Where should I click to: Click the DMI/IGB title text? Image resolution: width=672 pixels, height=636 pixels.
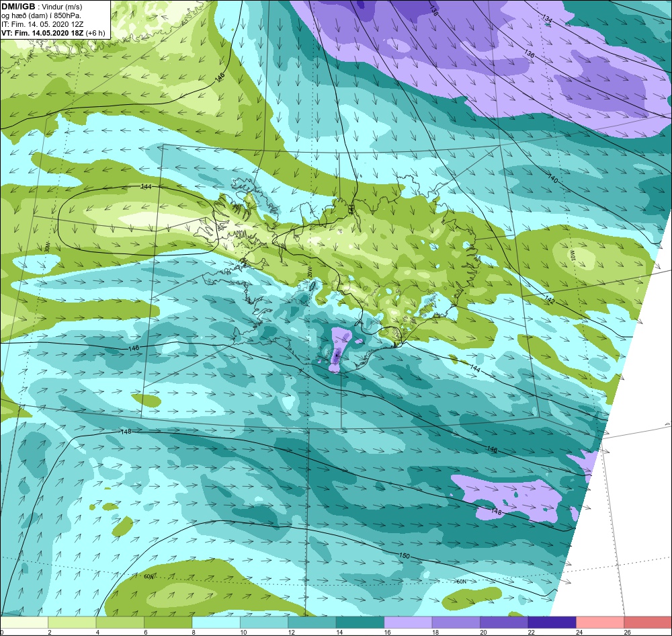point(18,7)
